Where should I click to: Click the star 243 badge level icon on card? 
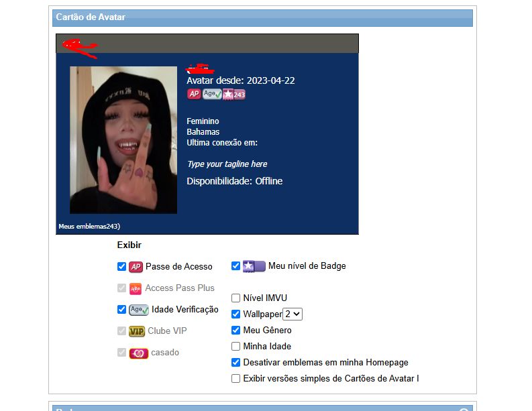click(x=233, y=95)
